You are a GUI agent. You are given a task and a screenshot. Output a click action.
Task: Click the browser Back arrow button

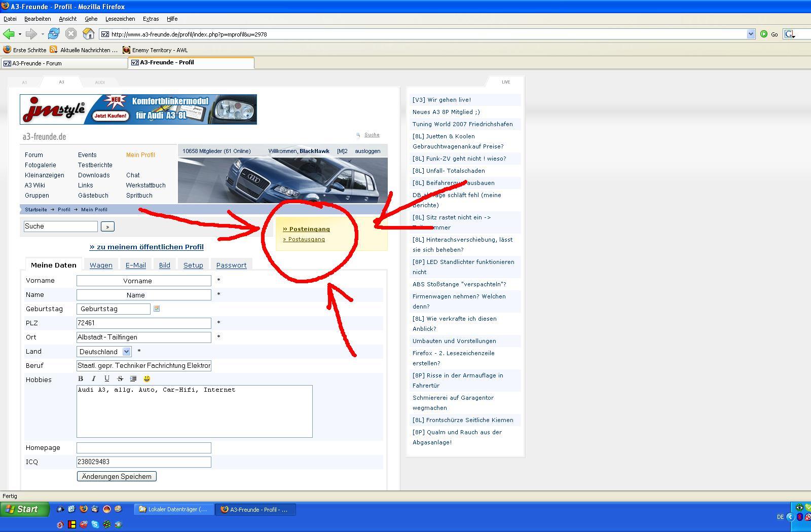point(9,34)
